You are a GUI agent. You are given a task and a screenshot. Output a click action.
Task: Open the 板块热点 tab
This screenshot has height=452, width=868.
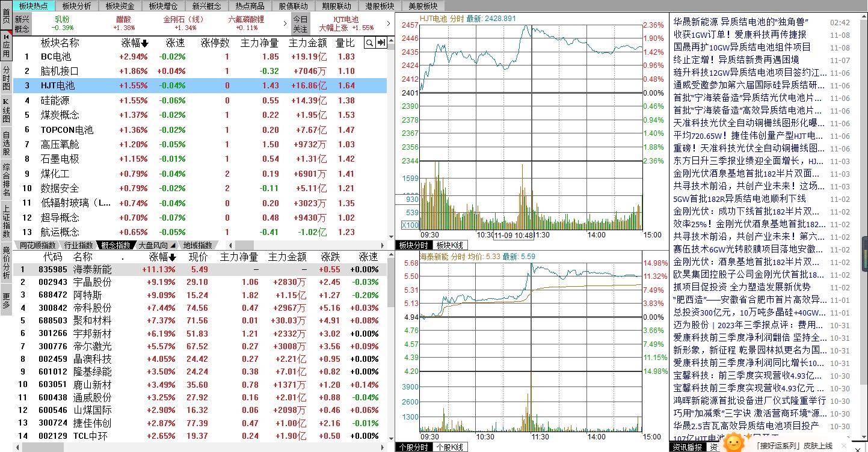[x=34, y=6]
